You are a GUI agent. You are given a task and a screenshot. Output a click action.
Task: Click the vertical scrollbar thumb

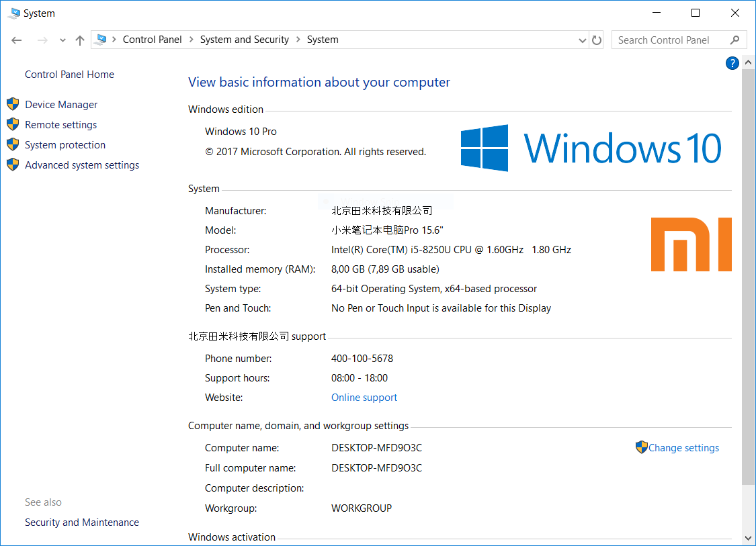point(748,277)
